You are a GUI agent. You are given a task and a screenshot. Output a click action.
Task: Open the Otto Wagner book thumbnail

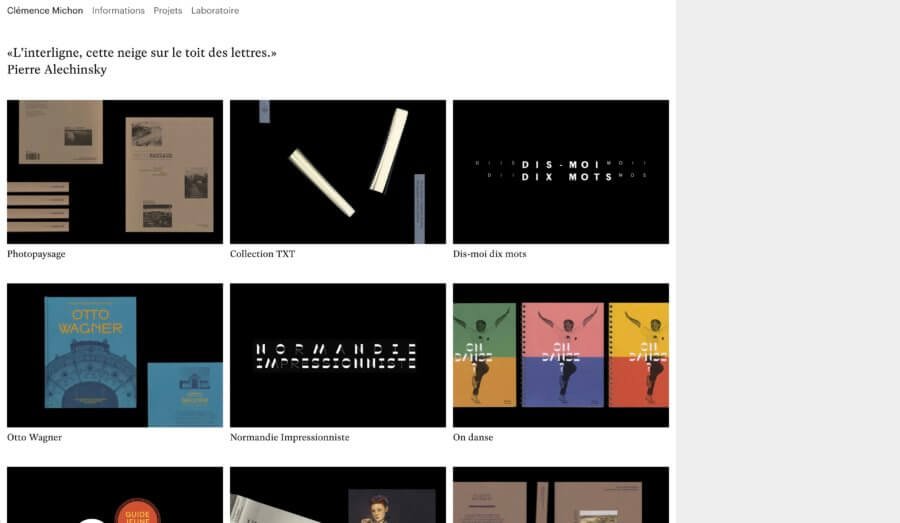click(115, 355)
